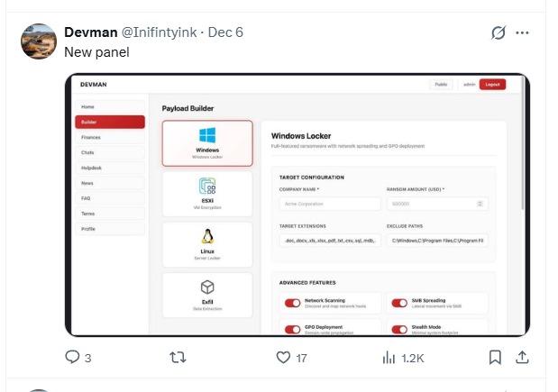
Task: Select the ESXi card in Payload Builder
Action: tap(207, 195)
